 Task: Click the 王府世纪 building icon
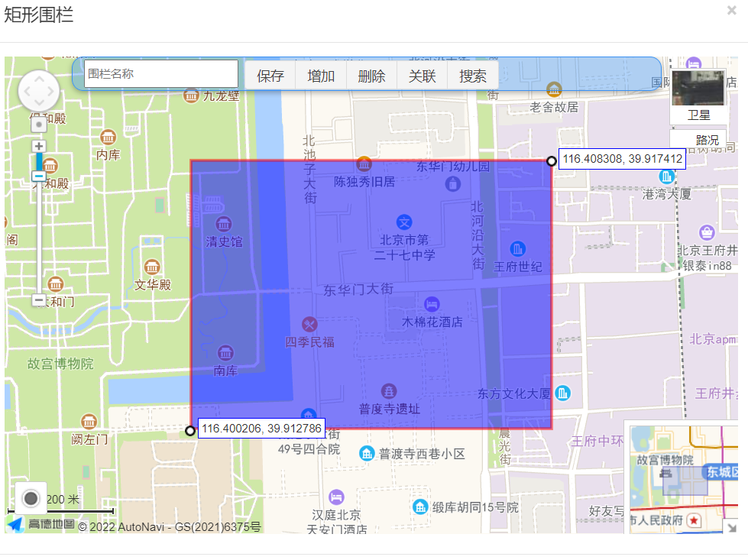(x=517, y=248)
